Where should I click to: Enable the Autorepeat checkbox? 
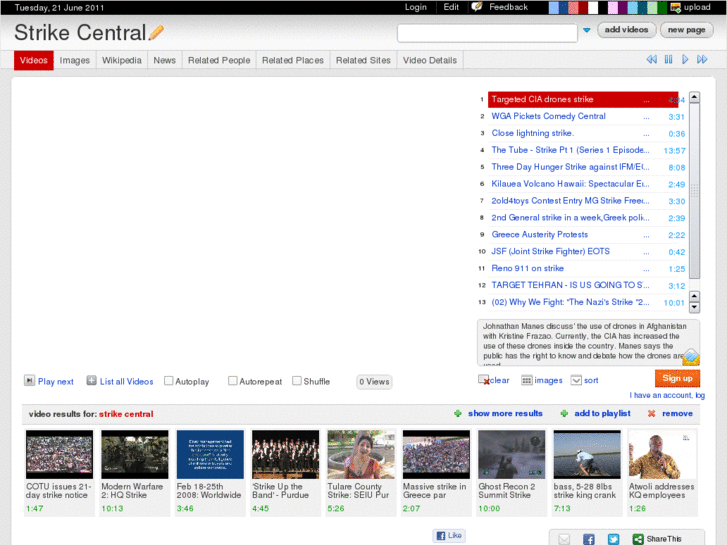[x=233, y=381]
